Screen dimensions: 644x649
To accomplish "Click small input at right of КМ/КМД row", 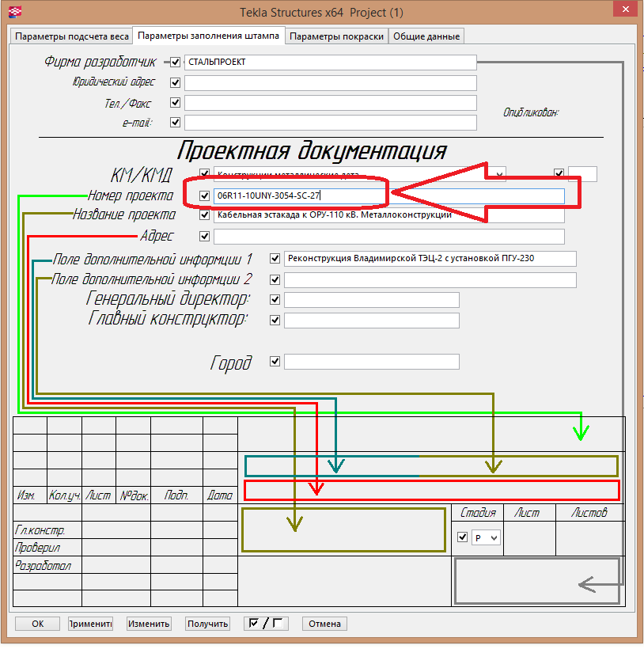I will (x=582, y=174).
